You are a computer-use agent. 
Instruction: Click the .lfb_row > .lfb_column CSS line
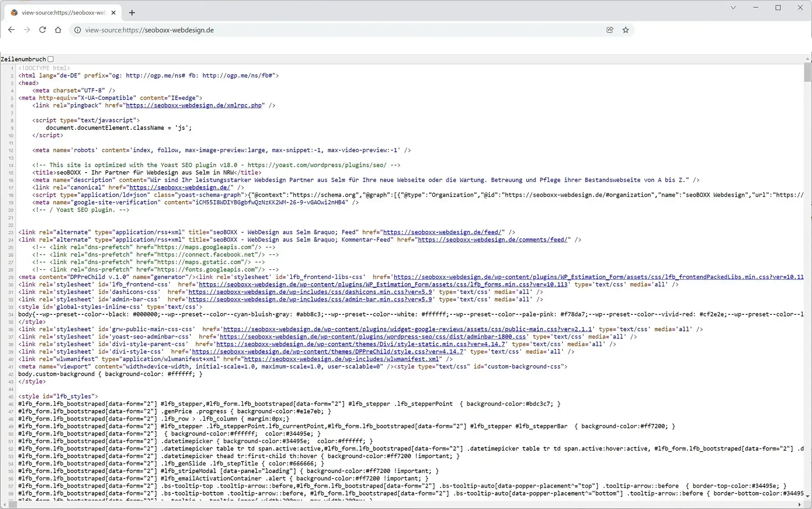[154, 419]
